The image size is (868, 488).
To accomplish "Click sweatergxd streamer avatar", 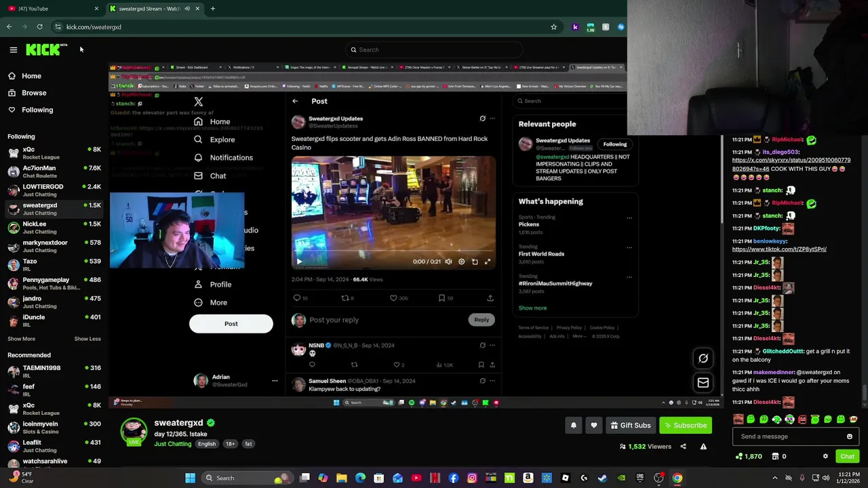I will [134, 432].
